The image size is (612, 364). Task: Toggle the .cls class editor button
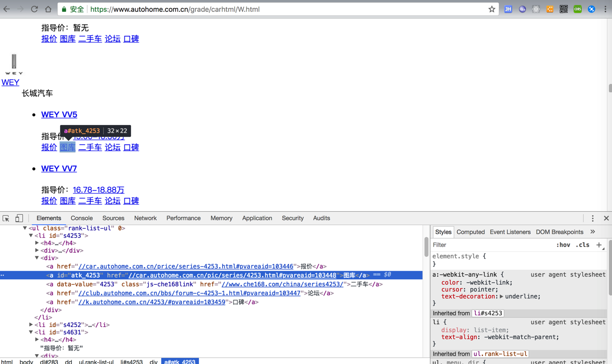(583, 245)
